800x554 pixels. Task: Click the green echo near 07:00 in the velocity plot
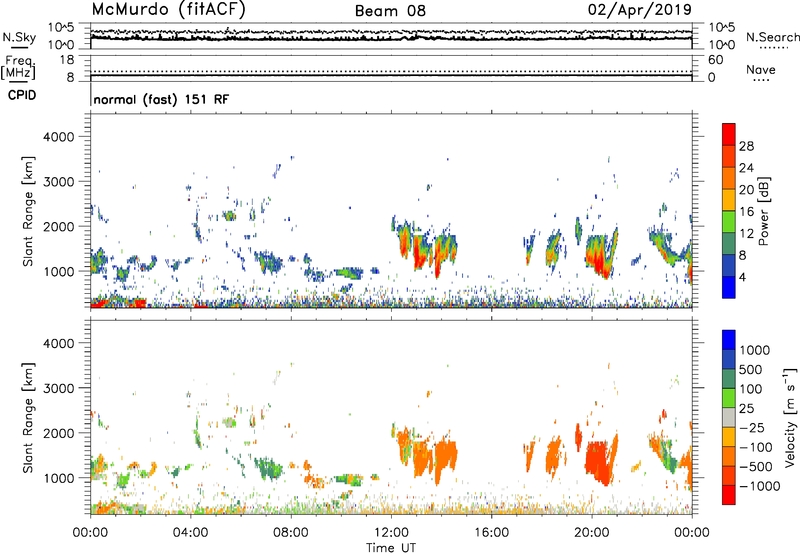pyautogui.click(x=267, y=468)
